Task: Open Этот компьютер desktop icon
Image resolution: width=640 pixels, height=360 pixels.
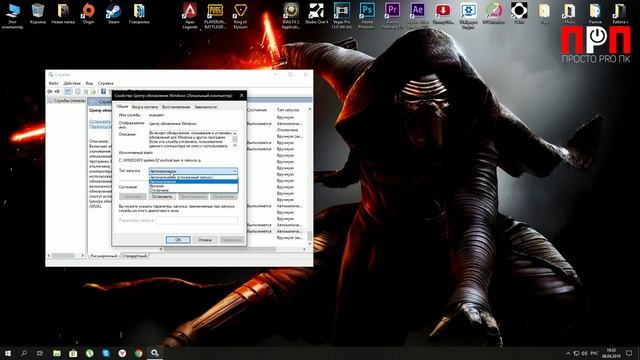Action: point(13,16)
